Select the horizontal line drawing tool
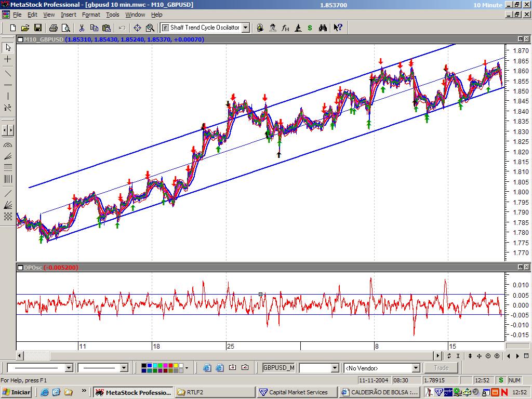Screen dimensions: 532x399 click(7, 85)
